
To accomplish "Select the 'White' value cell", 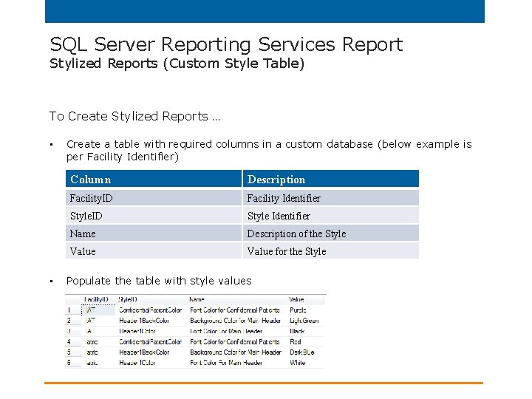I will [298, 363].
